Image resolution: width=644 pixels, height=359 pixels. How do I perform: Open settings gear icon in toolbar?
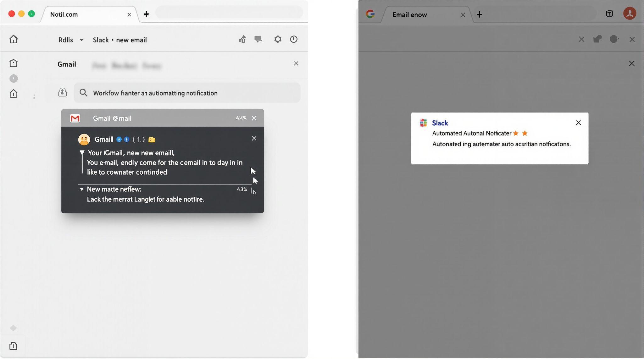[x=277, y=39]
